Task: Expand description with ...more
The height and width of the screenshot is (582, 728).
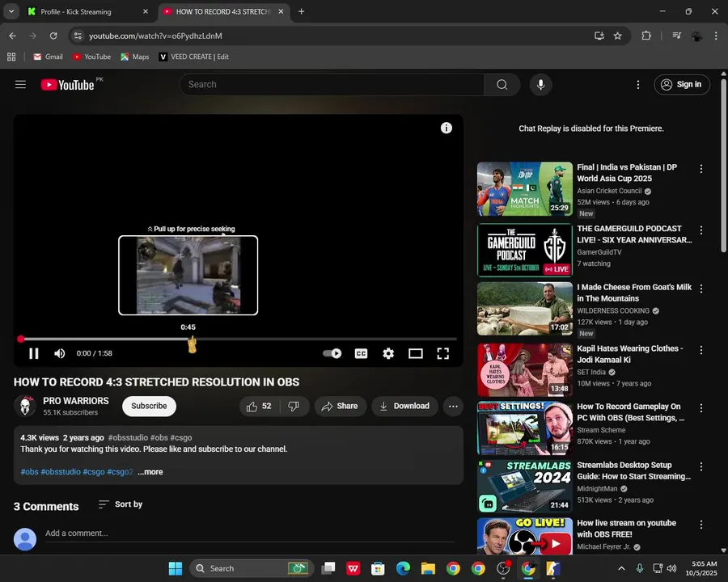Action: pos(150,472)
